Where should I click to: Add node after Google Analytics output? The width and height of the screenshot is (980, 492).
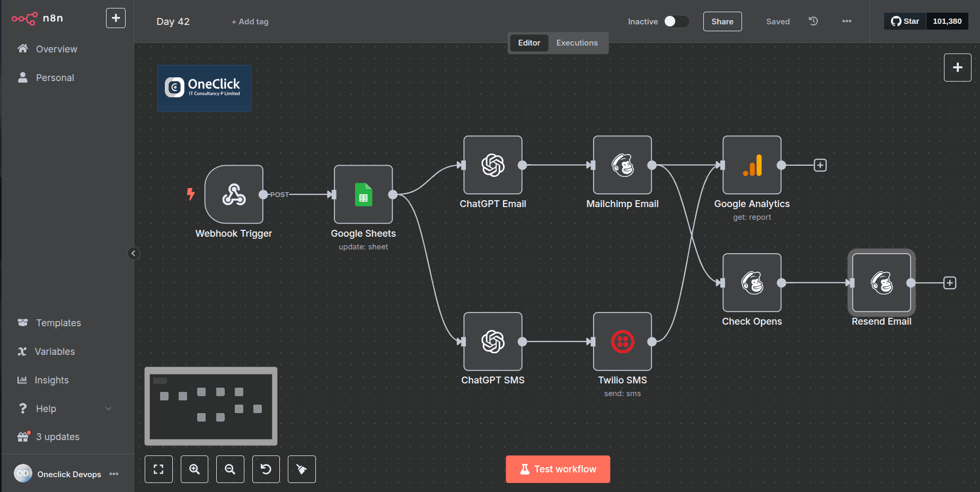(x=820, y=165)
